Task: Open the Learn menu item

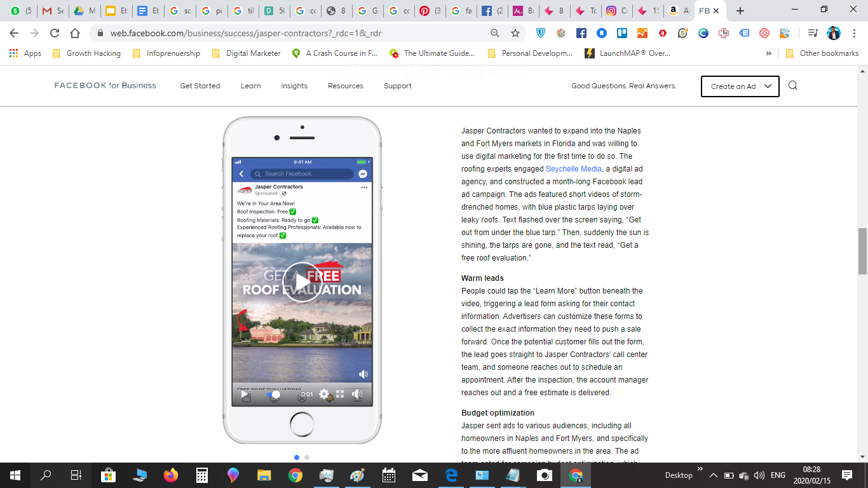Action: pyautogui.click(x=250, y=86)
